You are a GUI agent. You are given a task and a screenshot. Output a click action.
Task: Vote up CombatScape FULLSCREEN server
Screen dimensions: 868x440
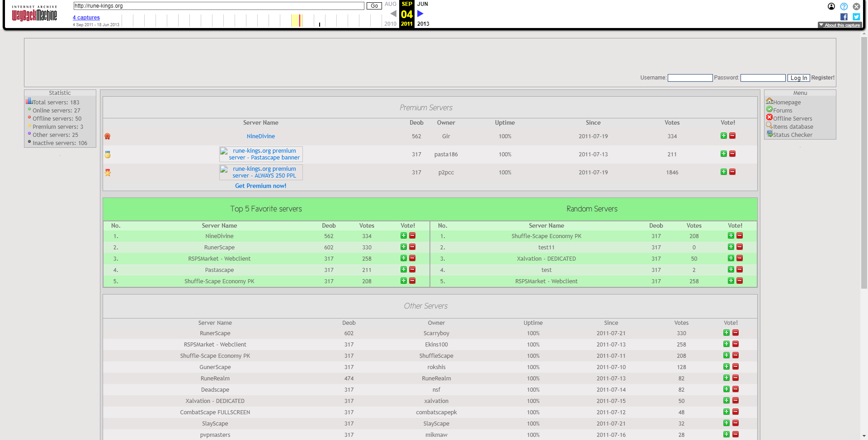(x=726, y=412)
